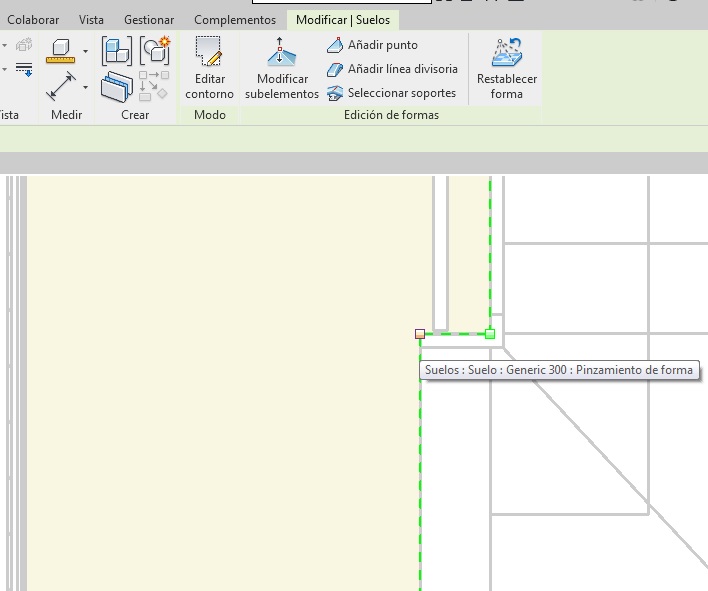Switch to the Vista tab
Screen dimensions: 708x591
pyautogui.click(x=91, y=20)
